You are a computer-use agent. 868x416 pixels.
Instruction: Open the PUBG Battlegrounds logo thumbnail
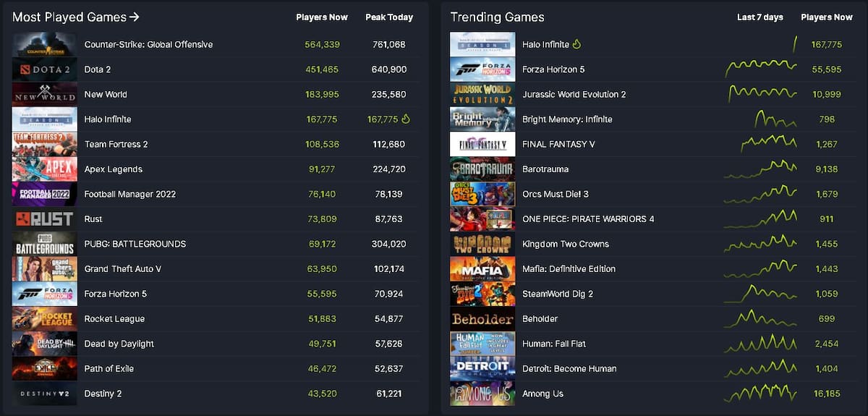pyautogui.click(x=44, y=245)
